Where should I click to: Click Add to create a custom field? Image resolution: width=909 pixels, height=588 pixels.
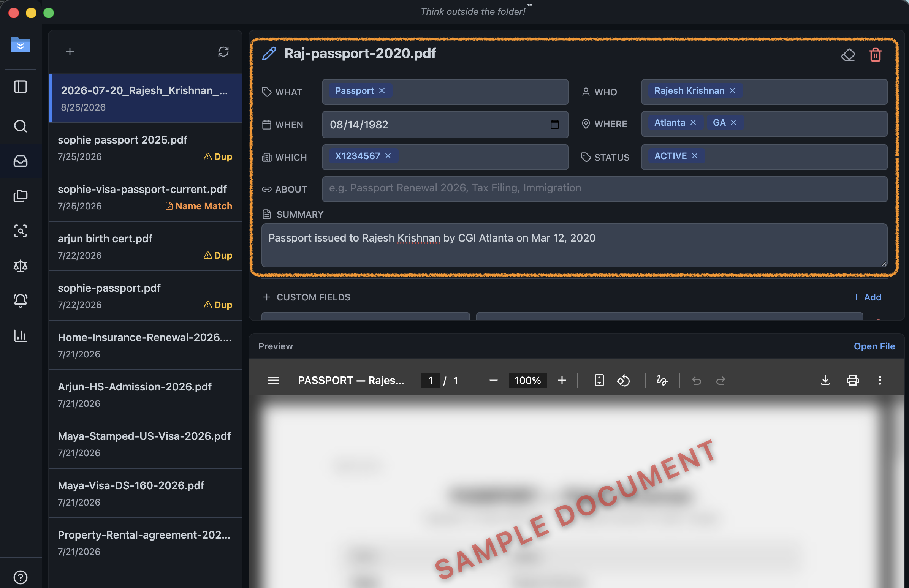pyautogui.click(x=867, y=297)
